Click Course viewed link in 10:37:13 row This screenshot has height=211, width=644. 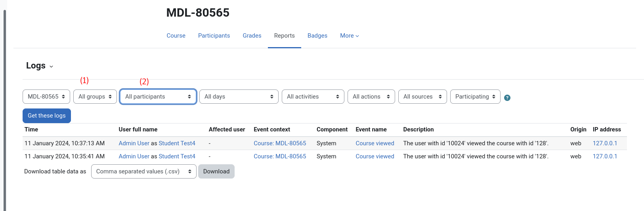[375, 143]
